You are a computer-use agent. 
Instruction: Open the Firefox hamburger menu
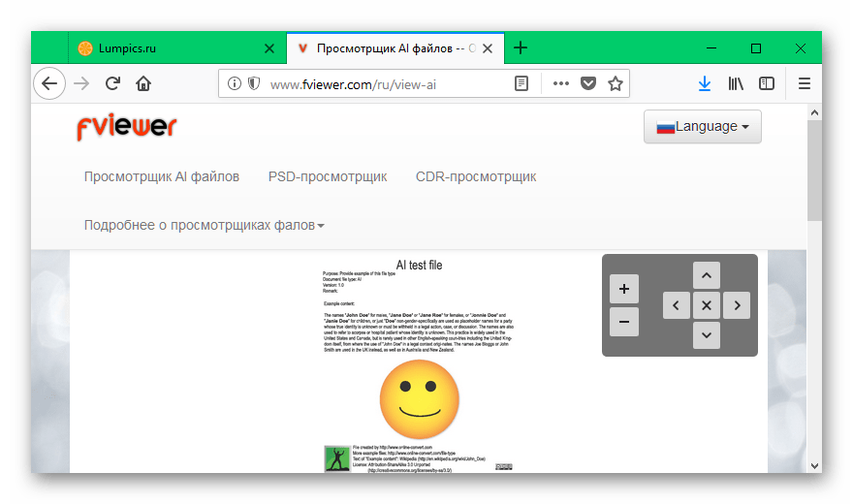(x=805, y=83)
